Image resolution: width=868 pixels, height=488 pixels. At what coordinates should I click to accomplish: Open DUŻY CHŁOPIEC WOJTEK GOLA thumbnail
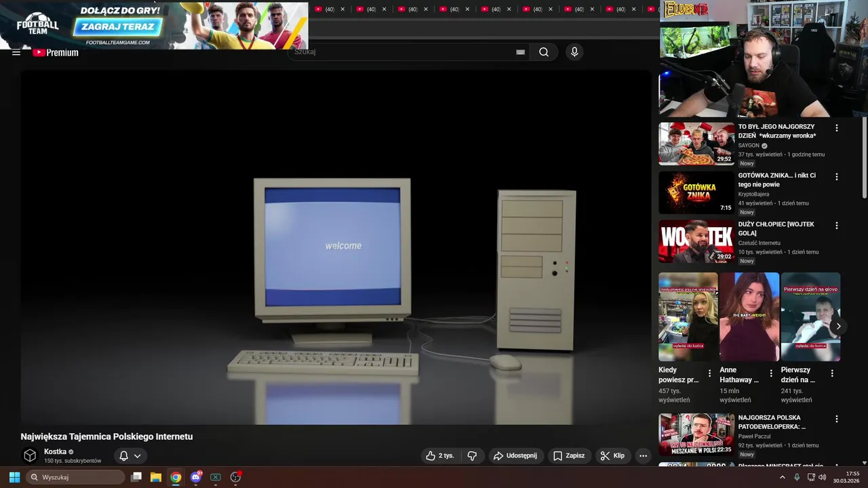coord(696,241)
